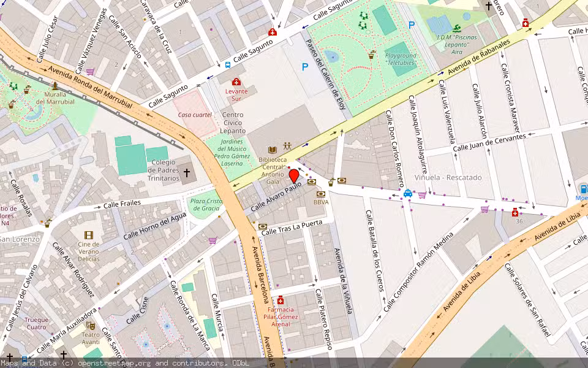
Task: Click the Trueque Cuatro place label
Action: (36, 323)
